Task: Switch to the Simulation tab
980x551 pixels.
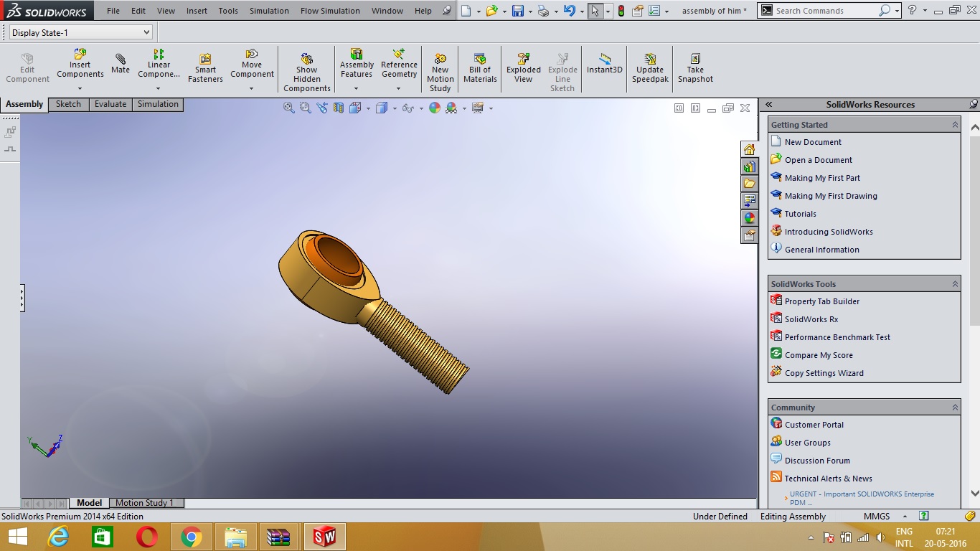Action: 158,104
